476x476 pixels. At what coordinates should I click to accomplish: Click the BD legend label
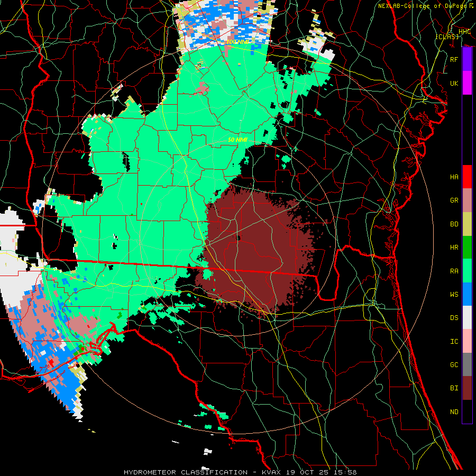[x=454, y=224]
